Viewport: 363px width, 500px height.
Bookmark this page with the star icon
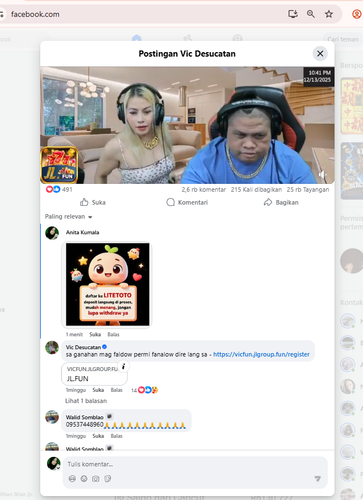(329, 14)
